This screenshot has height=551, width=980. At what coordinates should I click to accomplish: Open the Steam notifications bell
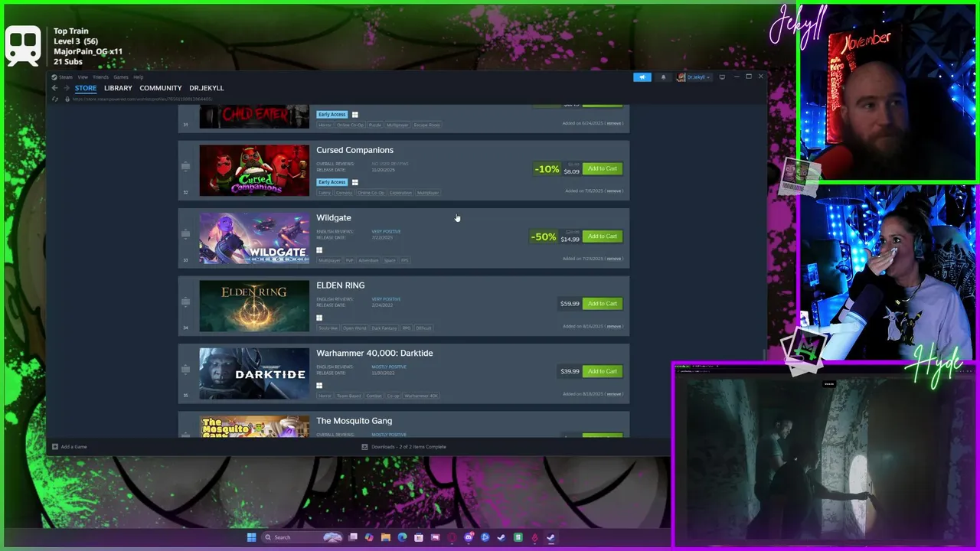[663, 77]
